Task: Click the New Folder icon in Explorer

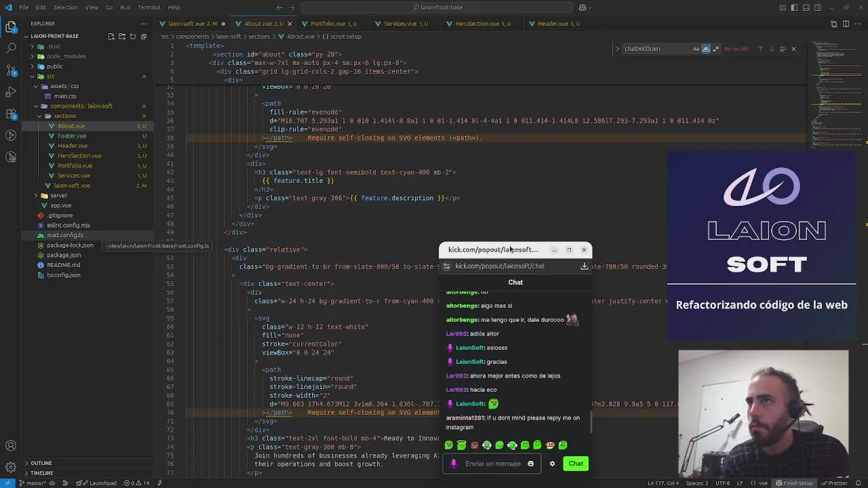Action: (122, 37)
